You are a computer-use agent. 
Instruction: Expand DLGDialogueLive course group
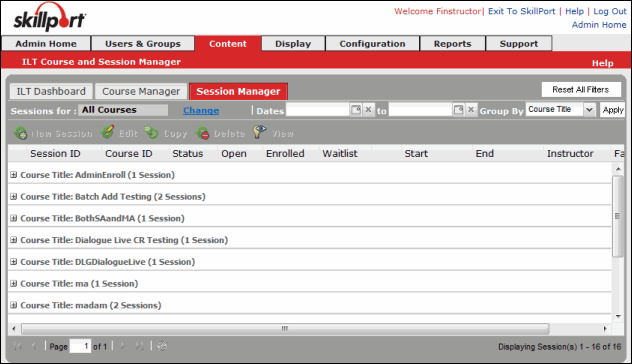pyautogui.click(x=14, y=262)
